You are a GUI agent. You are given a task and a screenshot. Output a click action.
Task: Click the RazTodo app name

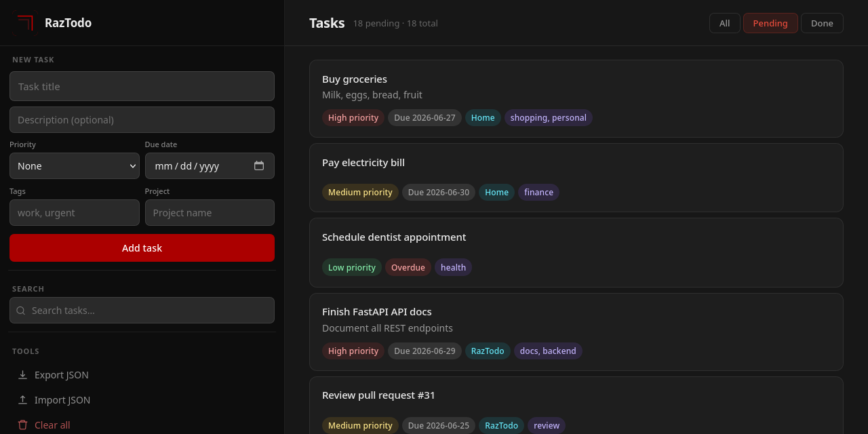(x=68, y=23)
